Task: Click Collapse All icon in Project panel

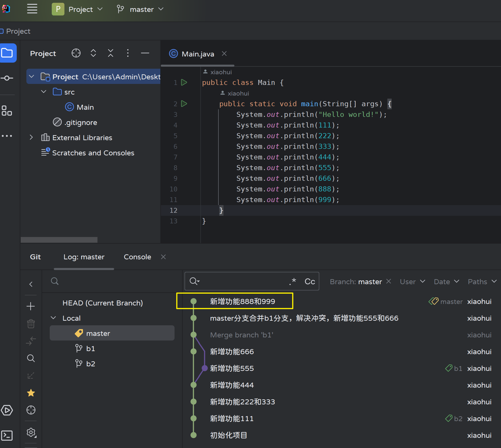Action: click(x=110, y=53)
